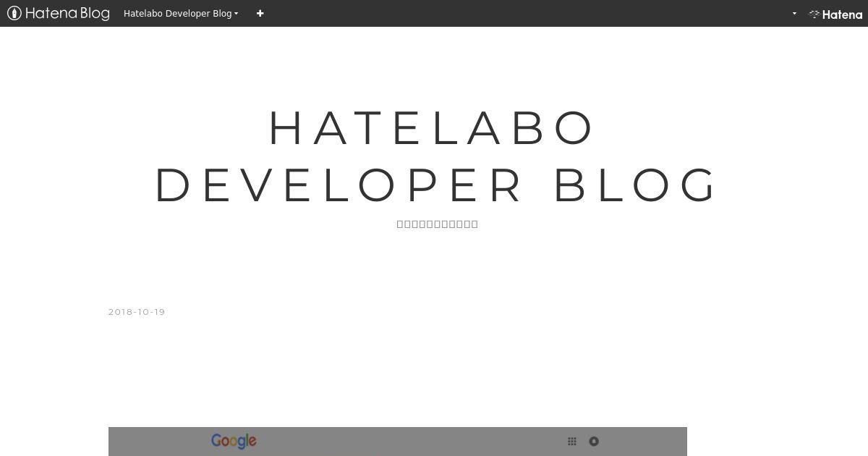This screenshot has height=456, width=868.
Task: Click the blog subtitle text under title
Action: [438, 224]
